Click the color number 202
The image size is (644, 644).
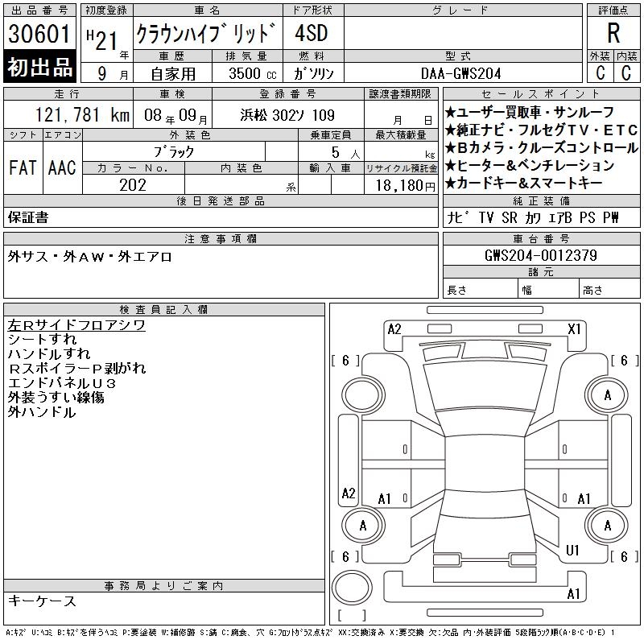pos(133,185)
